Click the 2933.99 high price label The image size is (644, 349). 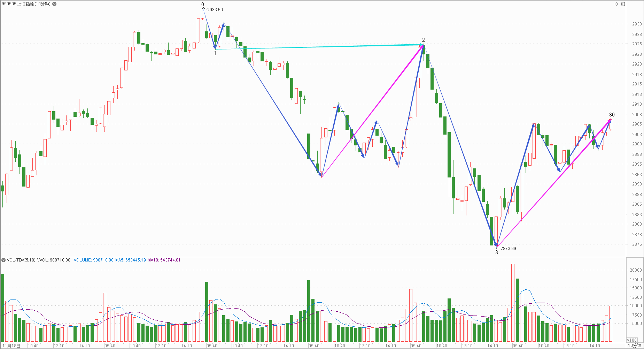tap(215, 10)
